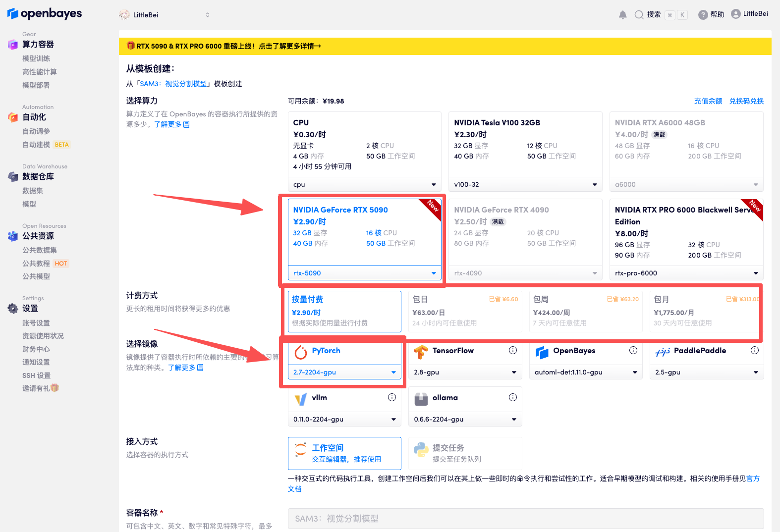The height and width of the screenshot is (532, 780).
Task: Click the 公共资源 sidebar icon
Action: click(x=13, y=236)
